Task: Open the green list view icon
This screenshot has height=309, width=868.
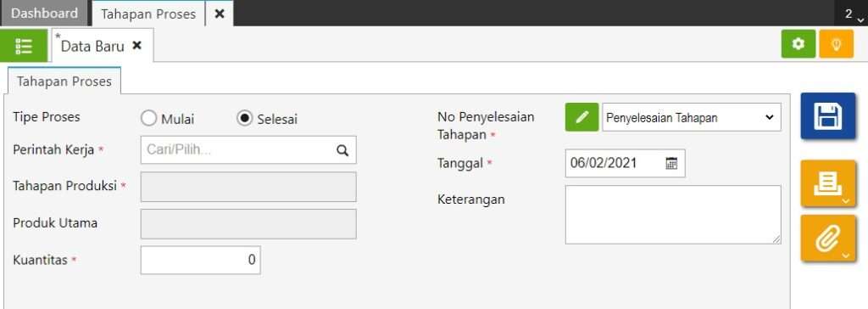Action: click(24, 46)
